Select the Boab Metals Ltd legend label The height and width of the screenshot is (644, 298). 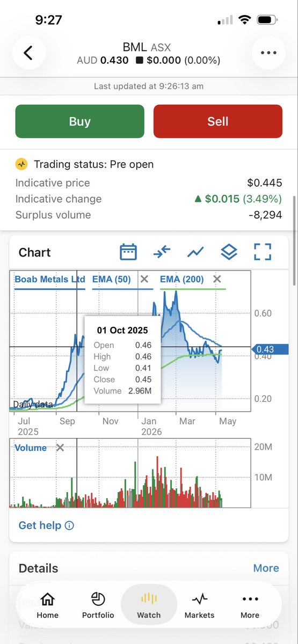50,279
